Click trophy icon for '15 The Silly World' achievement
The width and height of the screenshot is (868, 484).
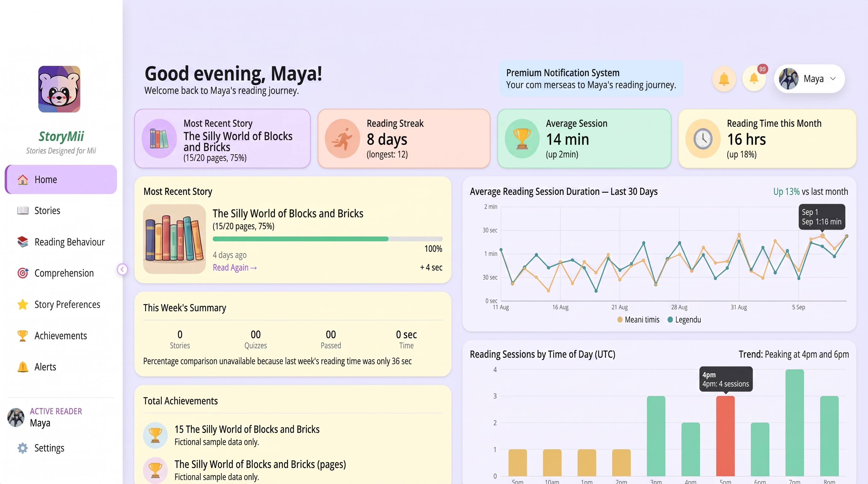pyautogui.click(x=155, y=435)
